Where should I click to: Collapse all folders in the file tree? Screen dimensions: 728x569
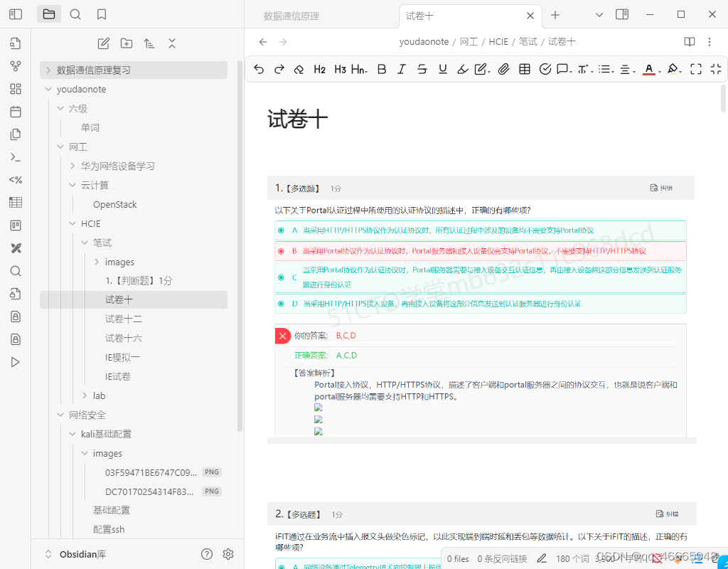[x=172, y=43]
